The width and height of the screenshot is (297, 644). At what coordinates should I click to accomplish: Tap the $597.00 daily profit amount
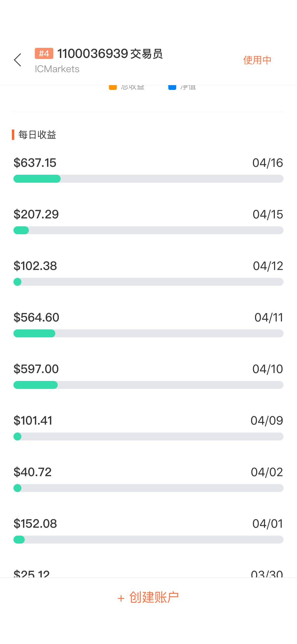tap(36, 369)
